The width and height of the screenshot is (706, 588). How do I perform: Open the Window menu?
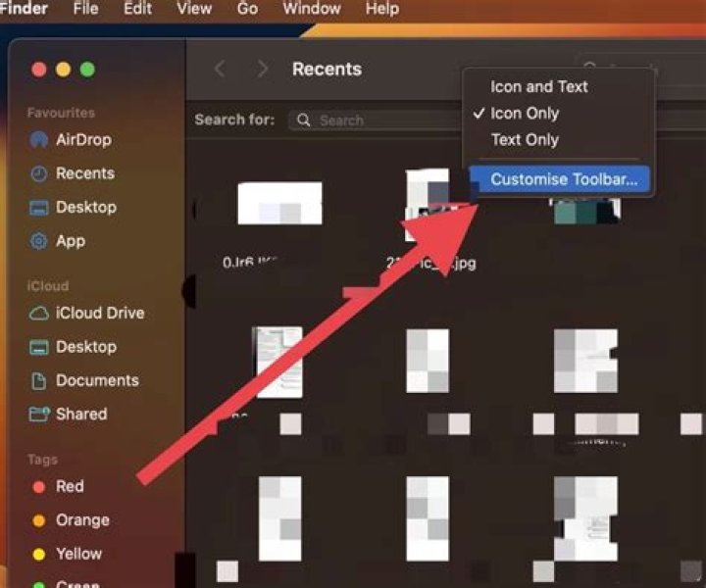click(x=312, y=8)
